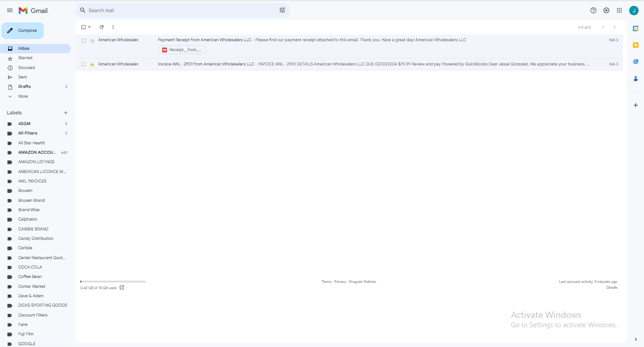
Task: Open the Program Policies link
Action: [x=362, y=282]
